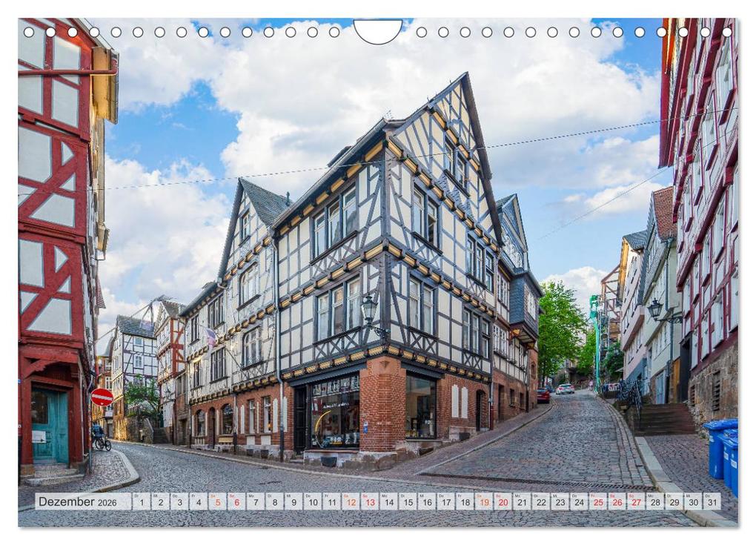The width and height of the screenshot is (756, 545).
Task: Choose day 20 in the calendar strip
Action: coord(503,501)
